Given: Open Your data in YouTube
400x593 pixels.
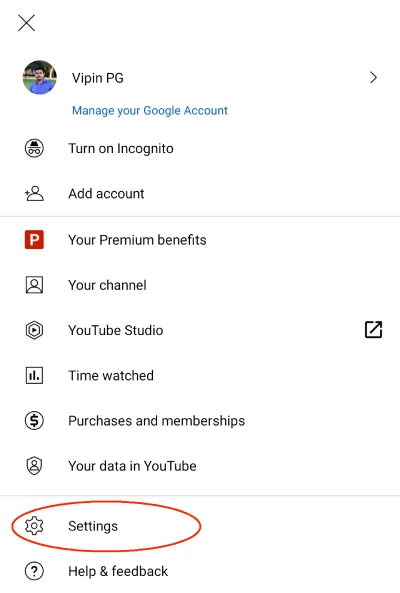Looking at the screenshot, I should tap(132, 466).
